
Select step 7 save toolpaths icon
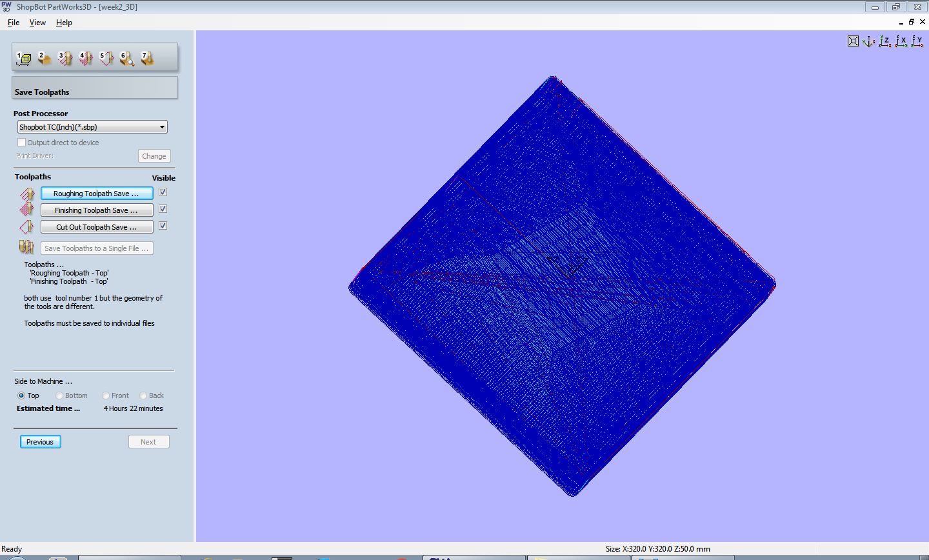(148, 59)
